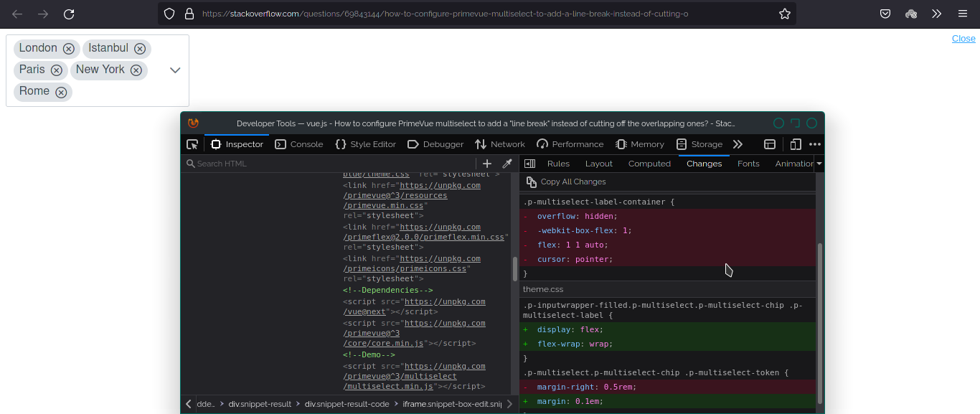Activate the element picker tool
The width and height of the screenshot is (980, 414).
192,144
